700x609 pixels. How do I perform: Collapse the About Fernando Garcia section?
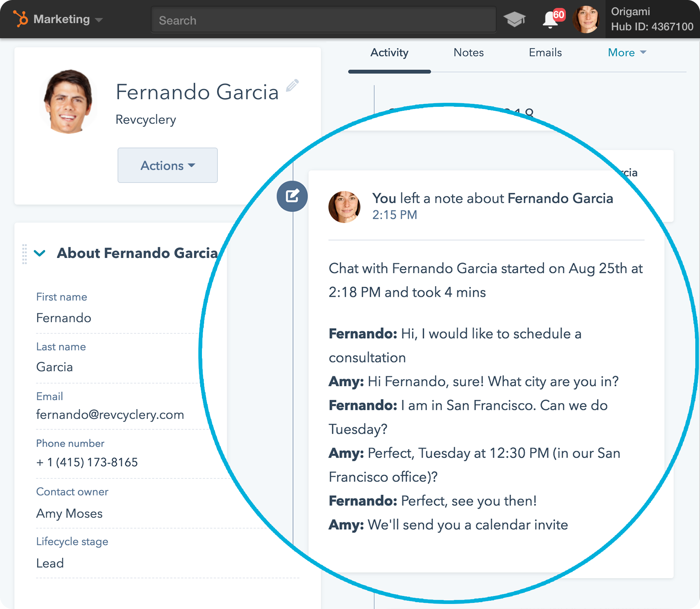[40, 253]
